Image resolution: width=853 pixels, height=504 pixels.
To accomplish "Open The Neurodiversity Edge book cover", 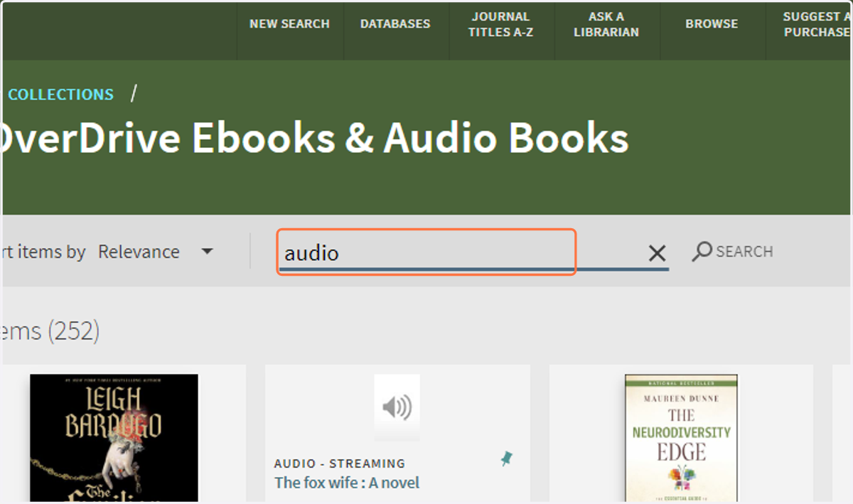I will tap(681, 438).
